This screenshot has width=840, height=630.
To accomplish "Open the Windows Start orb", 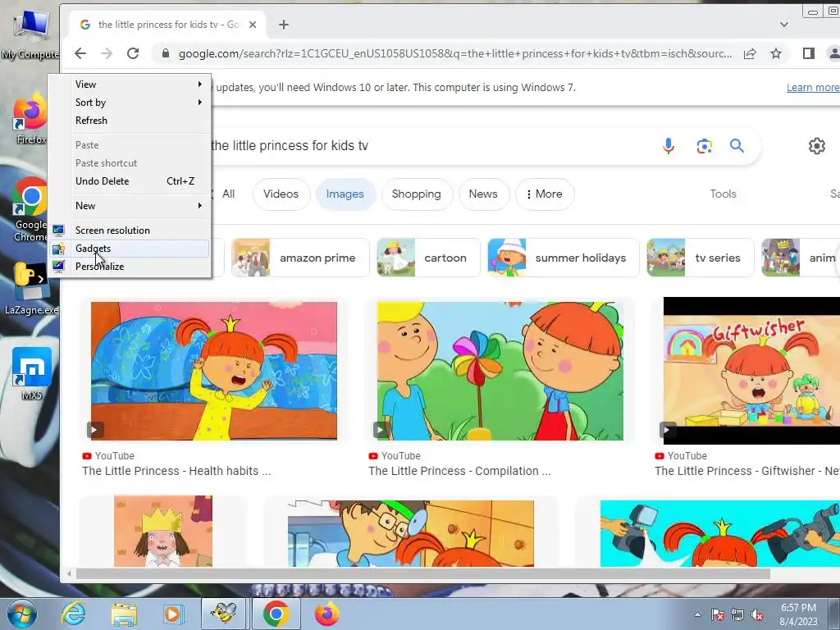I will (x=21, y=614).
